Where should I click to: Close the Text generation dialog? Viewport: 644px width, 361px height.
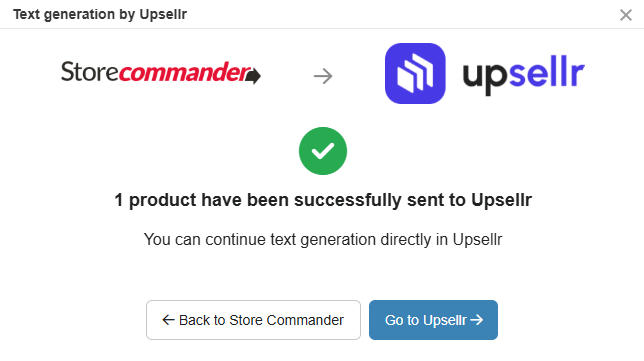coord(626,15)
